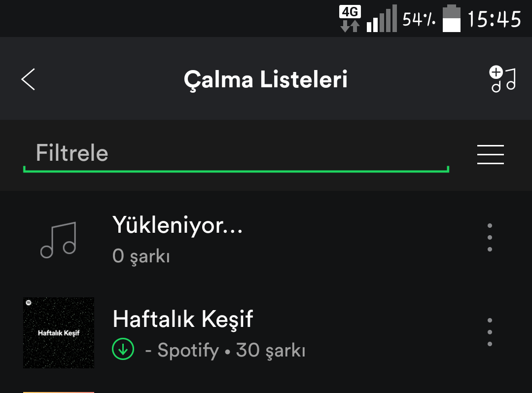
Task: Open the Haftalık Keşif playlist title
Action: [x=183, y=319]
